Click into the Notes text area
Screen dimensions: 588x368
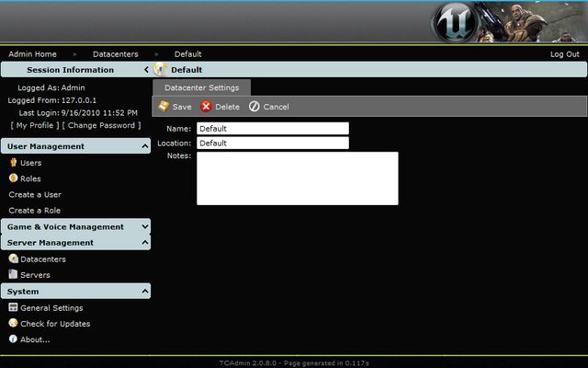pos(297,178)
